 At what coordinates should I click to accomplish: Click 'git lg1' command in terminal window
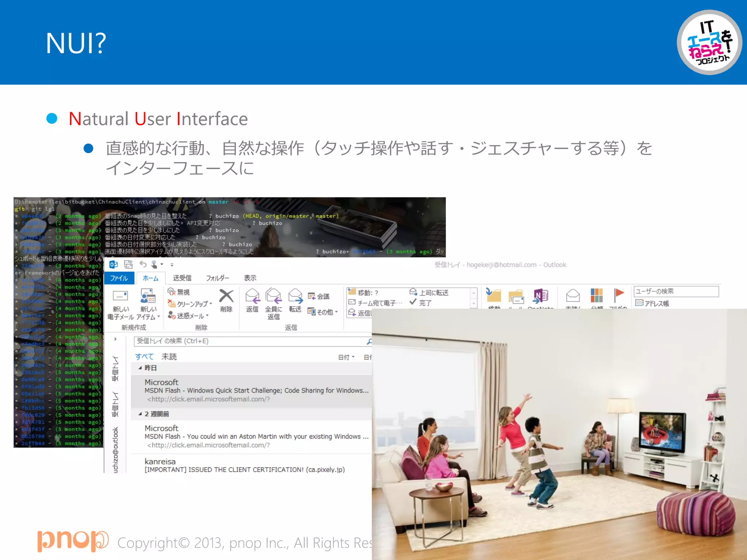tap(43, 209)
